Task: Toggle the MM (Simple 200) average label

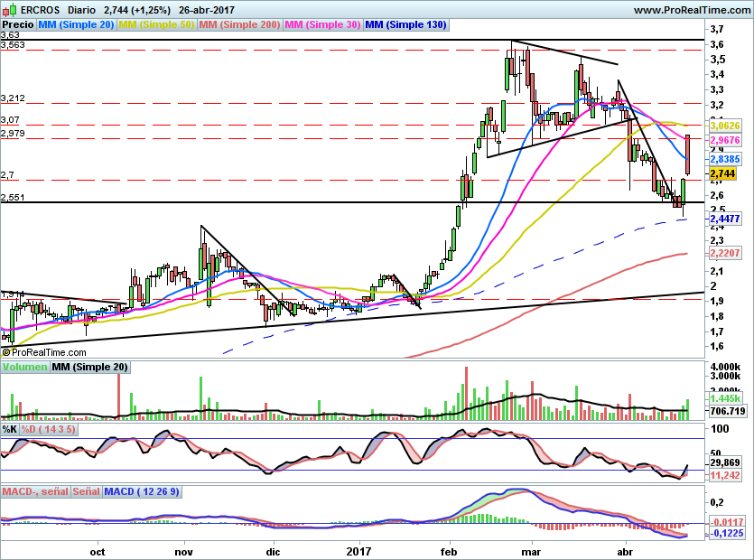Action: click(x=239, y=25)
